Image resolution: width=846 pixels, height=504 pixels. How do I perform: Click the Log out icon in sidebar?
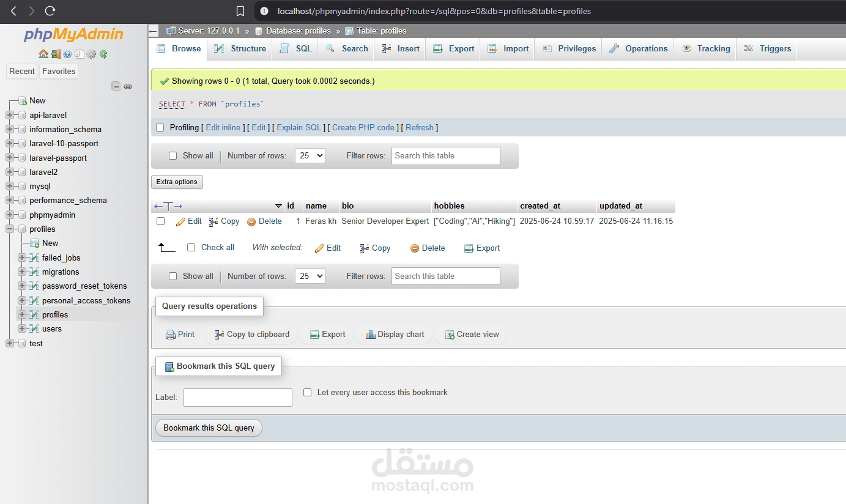pyautogui.click(x=56, y=54)
